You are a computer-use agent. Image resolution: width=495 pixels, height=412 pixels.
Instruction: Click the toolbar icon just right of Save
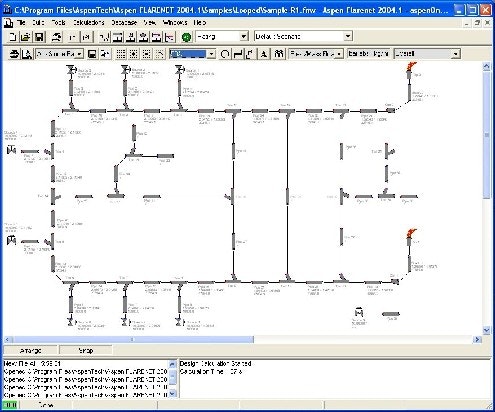click(57, 37)
